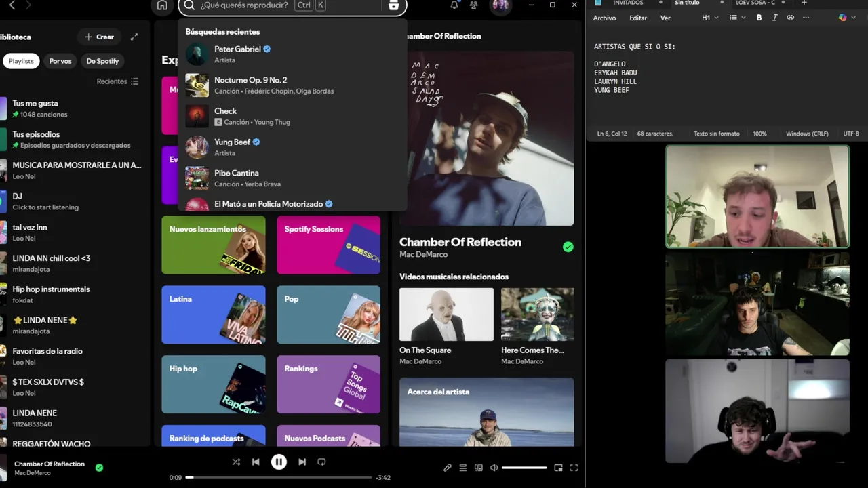Image resolution: width=868 pixels, height=488 pixels.
Task: Toggle saved check in bottom player bar
Action: coord(99,468)
